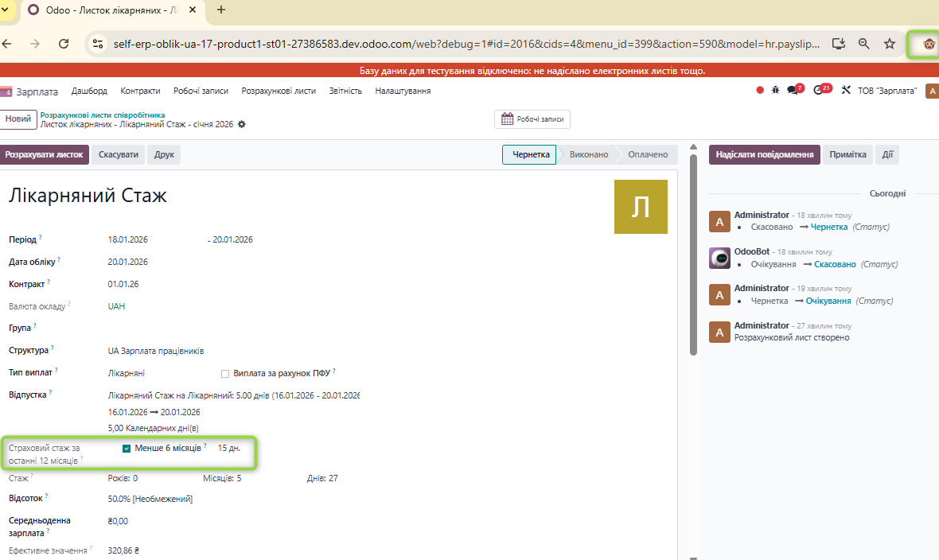
Task: Bookmark page with the star icon
Action: pos(890,44)
